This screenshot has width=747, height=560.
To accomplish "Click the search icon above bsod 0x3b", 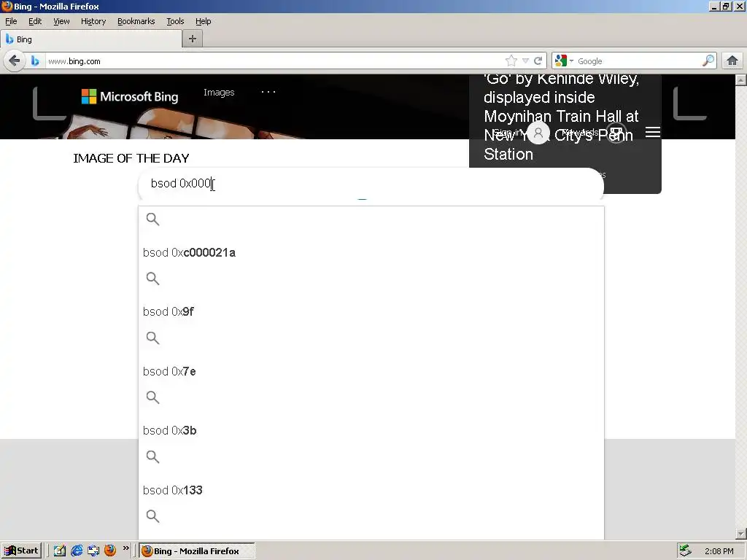I will tap(152, 397).
